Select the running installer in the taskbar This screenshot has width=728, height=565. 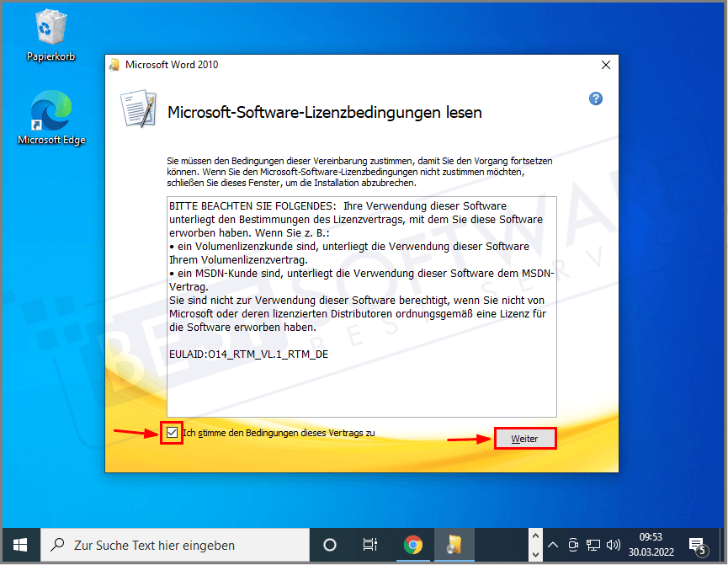454,545
